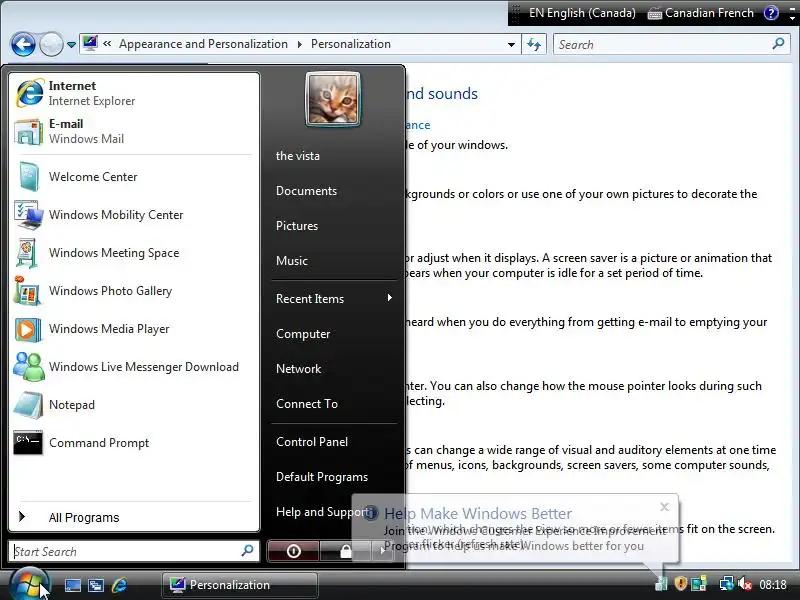Select Connect To in Start menu
This screenshot has width=800, height=600.
[307, 404]
